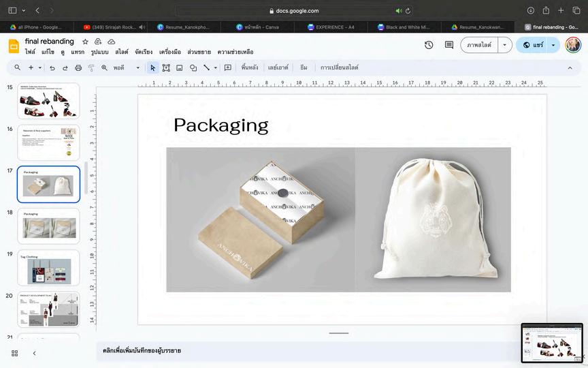Viewport: 588px width, 368px height.
Task: Click speaker notes field
Action: coord(308,351)
